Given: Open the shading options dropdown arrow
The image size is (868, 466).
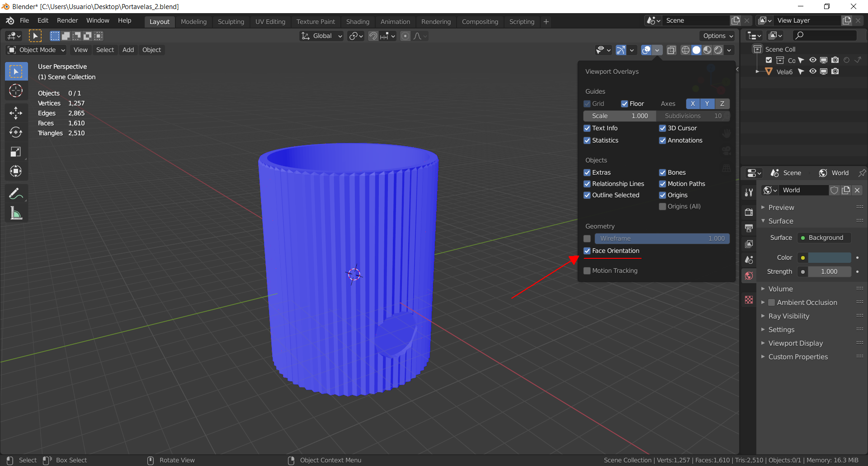Looking at the screenshot, I should coord(729,50).
